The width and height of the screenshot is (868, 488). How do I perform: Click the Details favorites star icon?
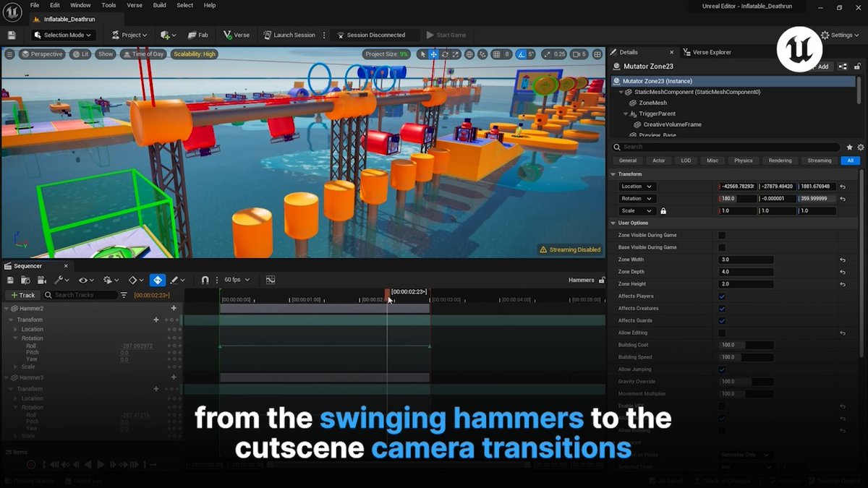850,147
